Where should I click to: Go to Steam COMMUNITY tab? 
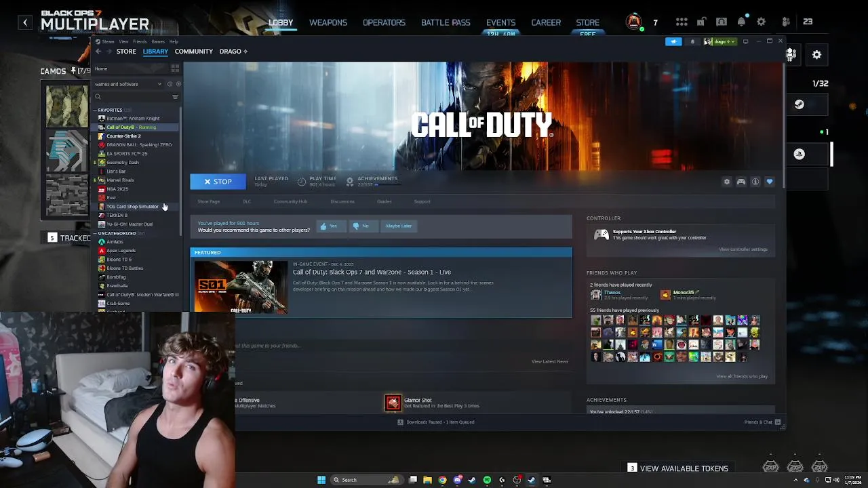pos(194,52)
